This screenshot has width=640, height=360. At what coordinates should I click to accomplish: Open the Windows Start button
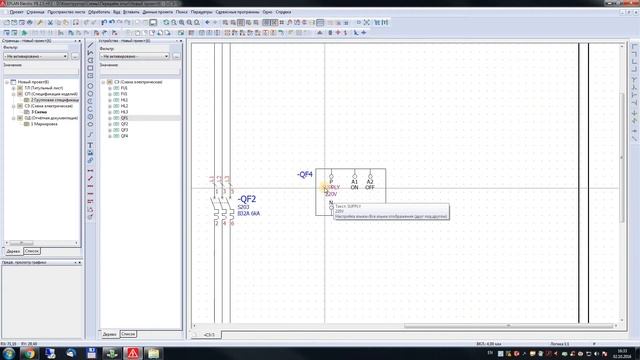point(8,353)
